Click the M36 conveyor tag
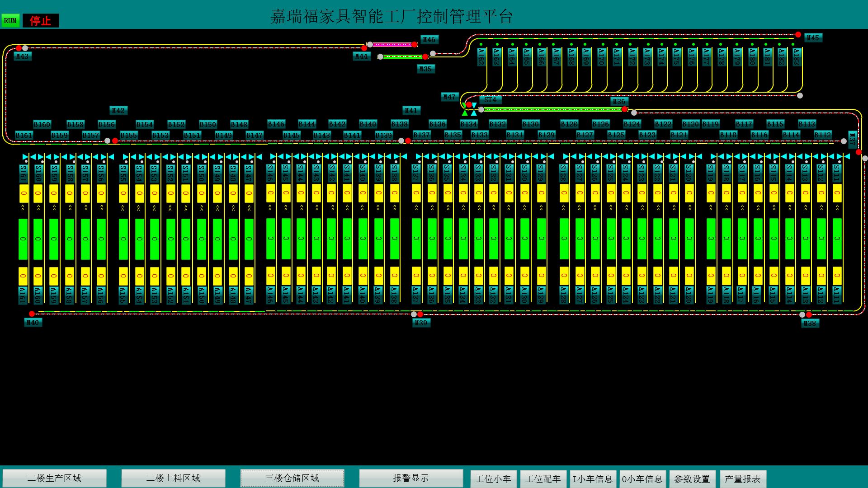 (x=619, y=102)
